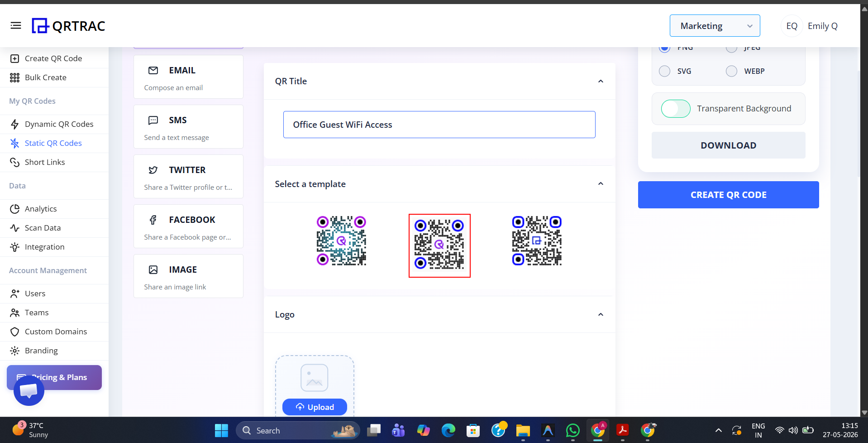Viewport: 868px width, 443px height.
Task: Click the Upload logo button
Action: click(x=315, y=407)
